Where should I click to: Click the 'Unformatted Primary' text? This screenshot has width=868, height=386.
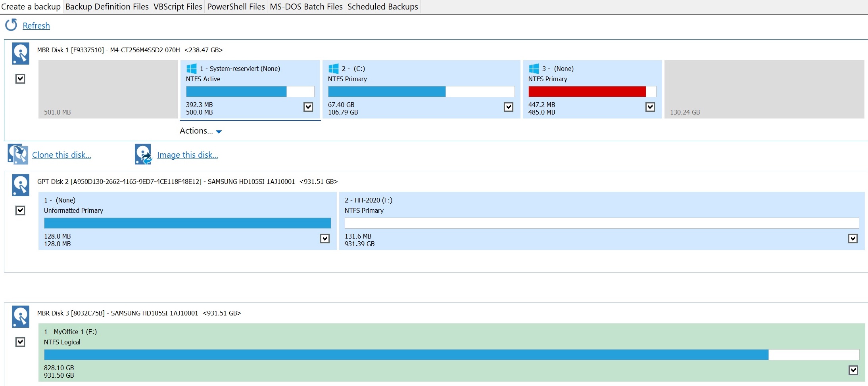73,210
